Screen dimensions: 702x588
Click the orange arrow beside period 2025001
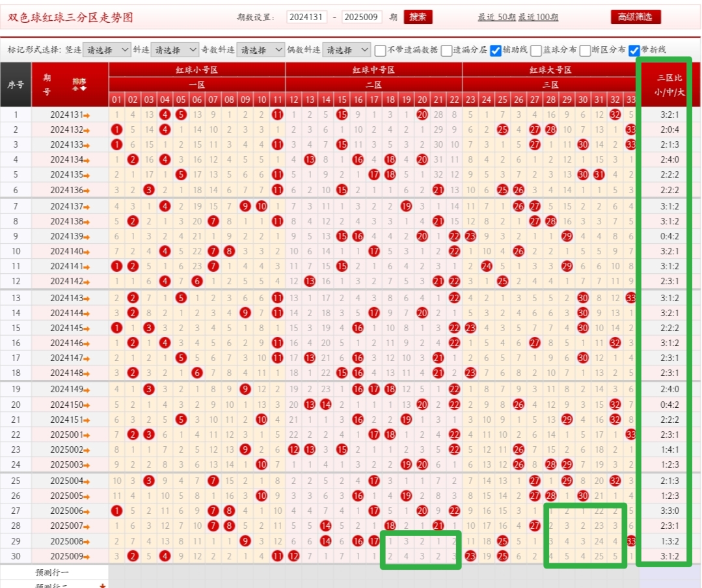point(87,435)
